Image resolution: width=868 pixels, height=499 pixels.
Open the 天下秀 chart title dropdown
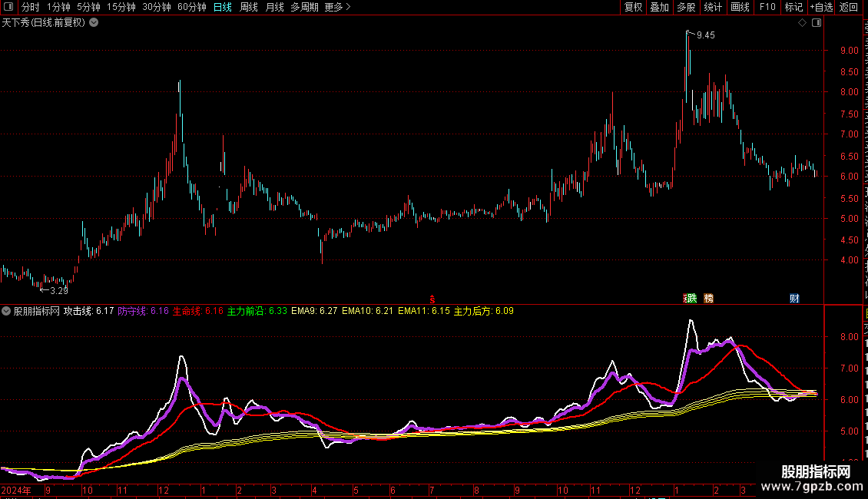[x=94, y=23]
